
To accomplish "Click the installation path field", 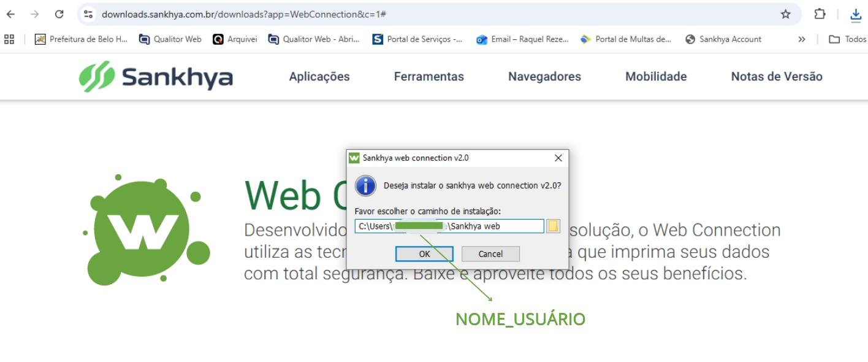I will (x=449, y=226).
